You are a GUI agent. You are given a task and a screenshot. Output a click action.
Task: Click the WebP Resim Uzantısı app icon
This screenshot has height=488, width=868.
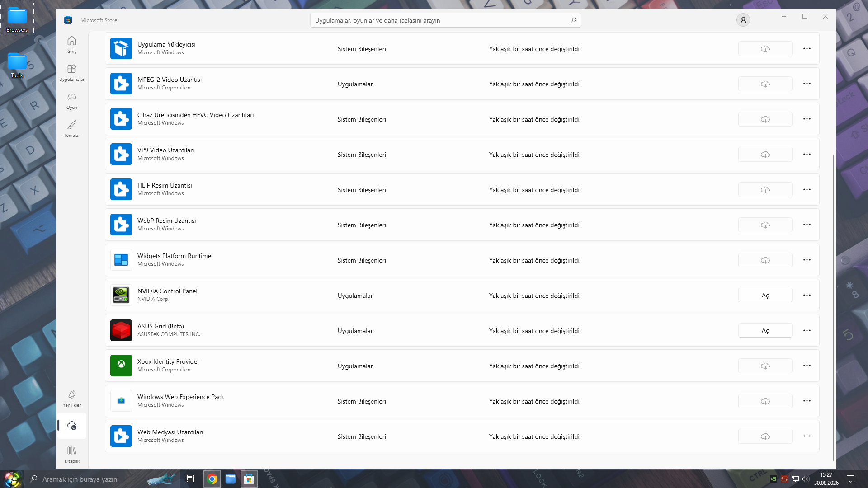(121, 225)
